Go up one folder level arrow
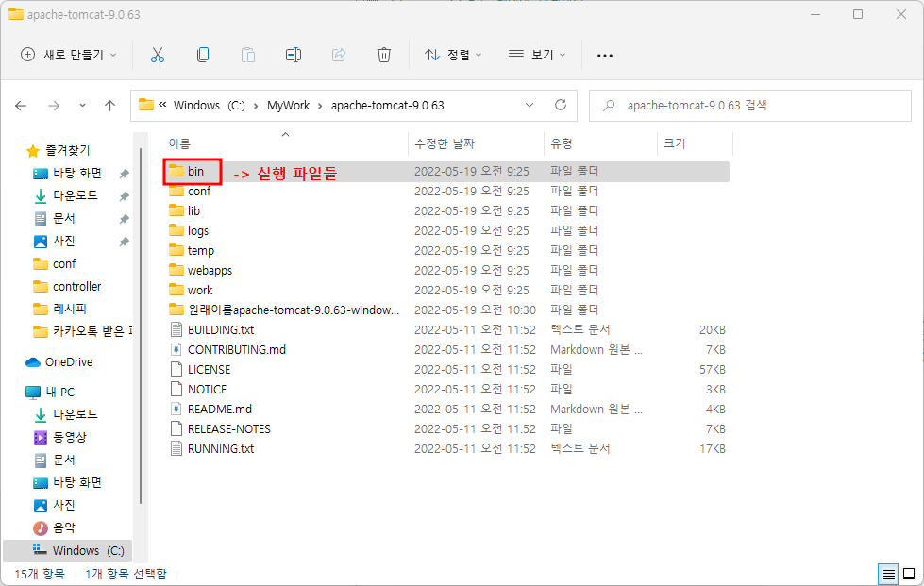Viewport: 924px width, 586px height. (x=109, y=106)
